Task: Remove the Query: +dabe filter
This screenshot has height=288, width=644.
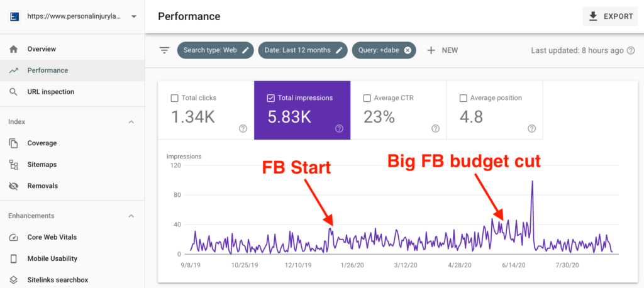Action: click(x=408, y=50)
